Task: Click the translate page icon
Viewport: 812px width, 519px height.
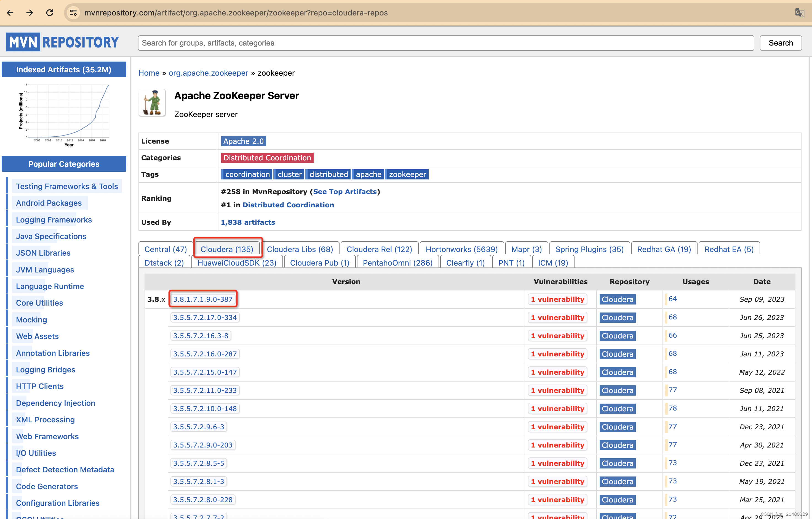Action: 799,13
